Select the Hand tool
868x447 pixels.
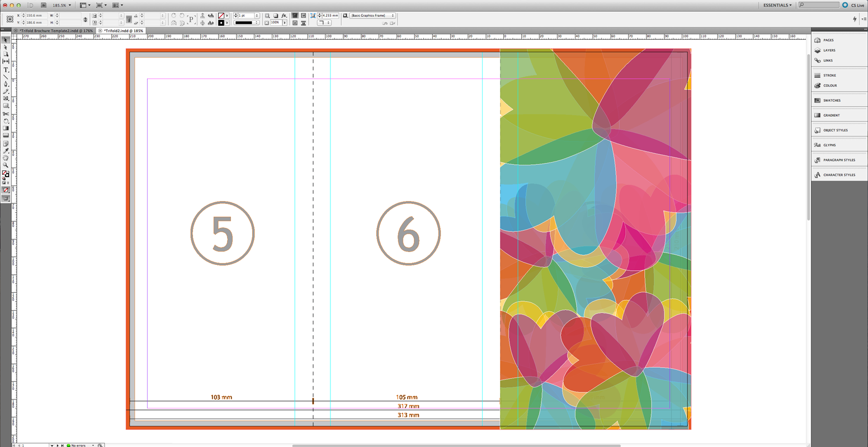(x=6, y=158)
